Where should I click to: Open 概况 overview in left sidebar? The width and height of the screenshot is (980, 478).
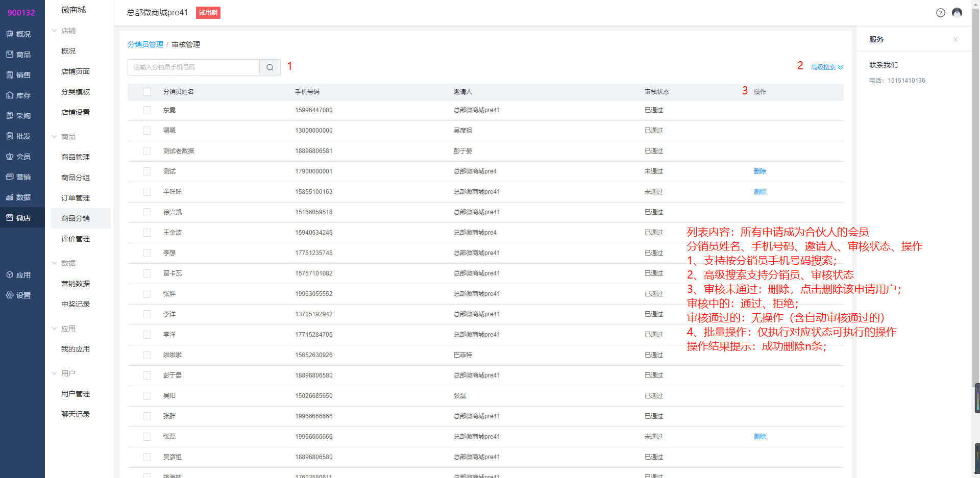point(18,34)
